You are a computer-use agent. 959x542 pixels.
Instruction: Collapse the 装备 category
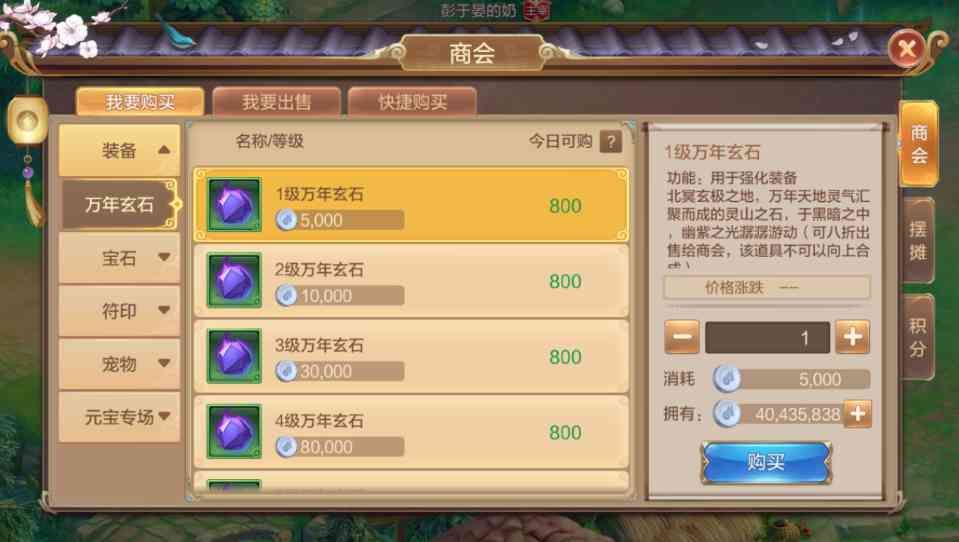pos(120,150)
